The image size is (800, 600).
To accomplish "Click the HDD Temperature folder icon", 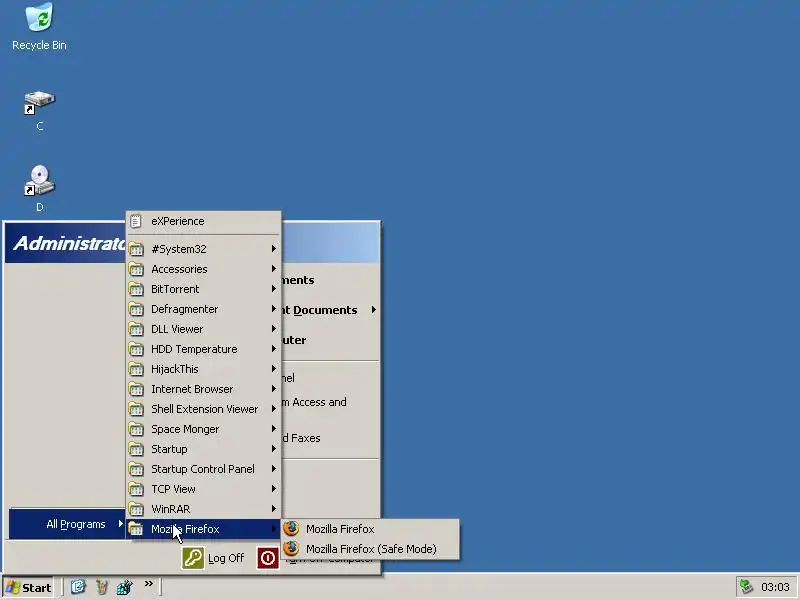I will click(136, 349).
